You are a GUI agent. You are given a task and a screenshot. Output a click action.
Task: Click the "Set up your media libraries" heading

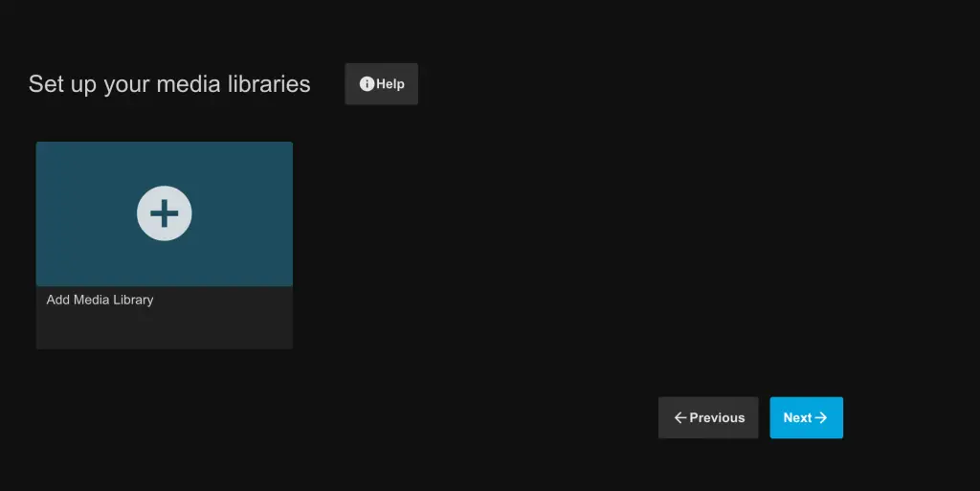[169, 84]
